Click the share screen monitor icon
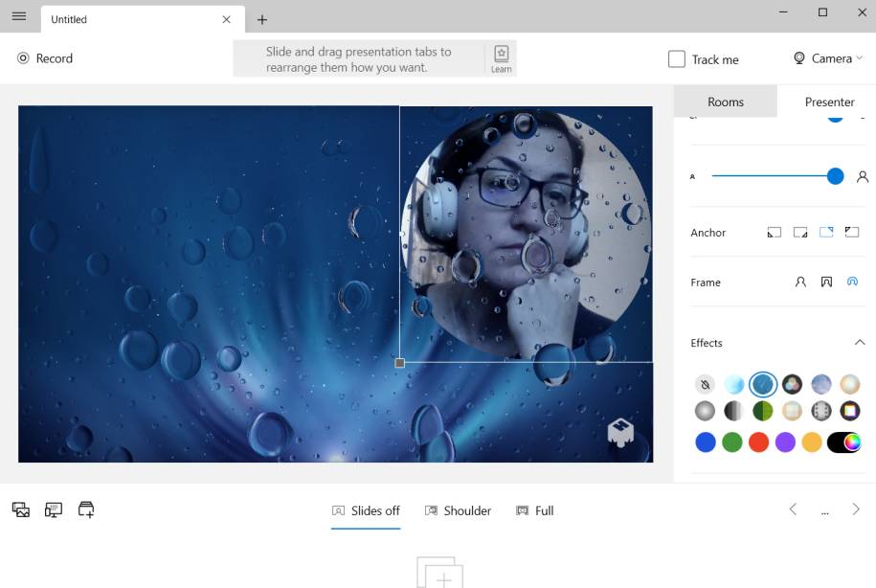 click(54, 509)
